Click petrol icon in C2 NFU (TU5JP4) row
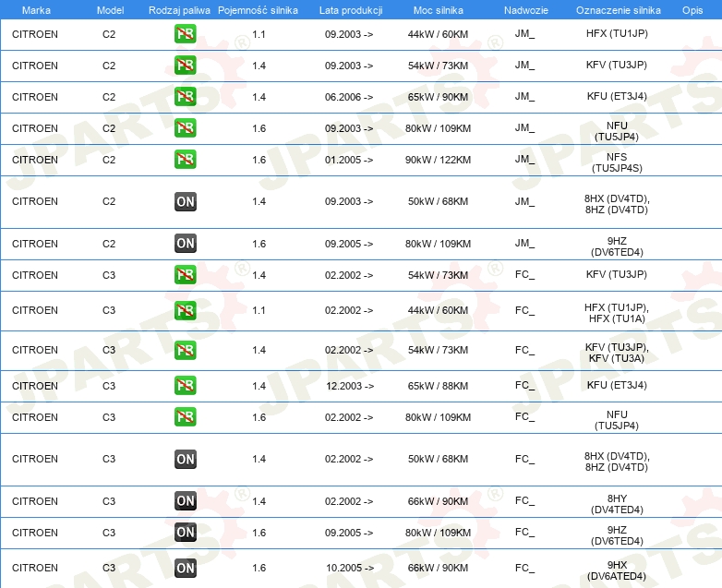This screenshot has height=588, width=722. point(185,128)
